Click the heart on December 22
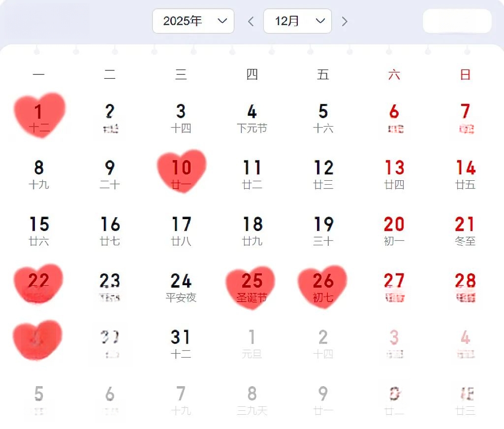The image size is (504, 429). tap(38, 285)
